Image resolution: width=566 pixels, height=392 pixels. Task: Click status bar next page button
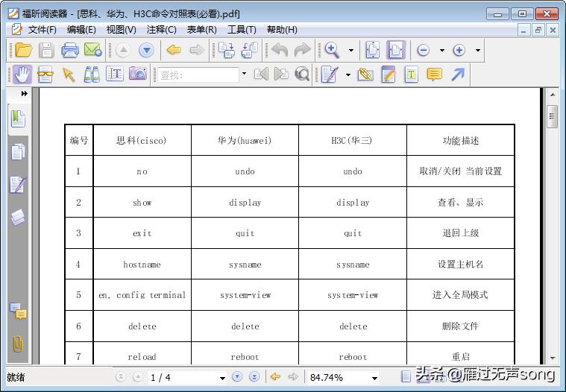[237, 377]
